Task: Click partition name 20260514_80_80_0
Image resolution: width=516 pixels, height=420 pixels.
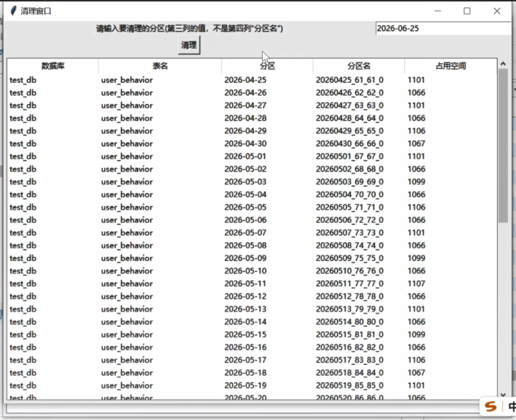Action: 350,322
